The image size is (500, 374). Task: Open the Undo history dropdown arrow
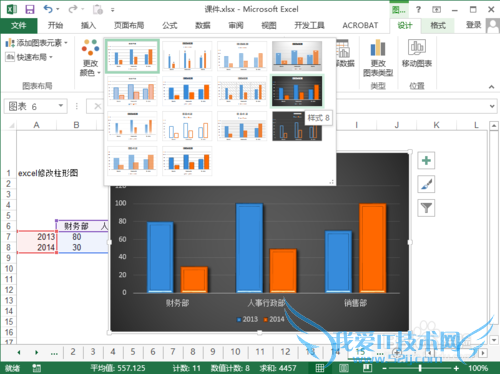click(x=58, y=9)
